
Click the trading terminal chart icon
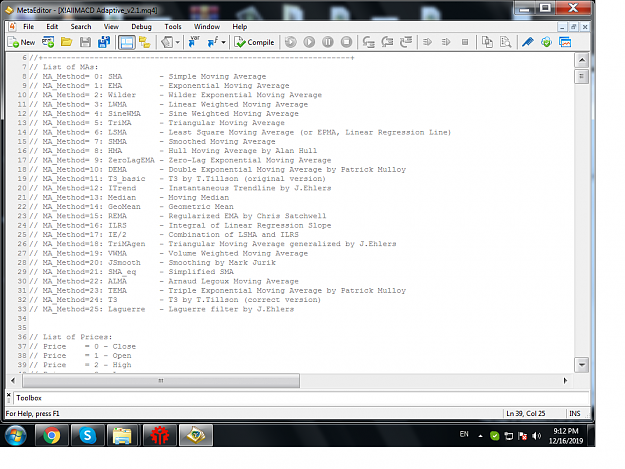pos(565,42)
